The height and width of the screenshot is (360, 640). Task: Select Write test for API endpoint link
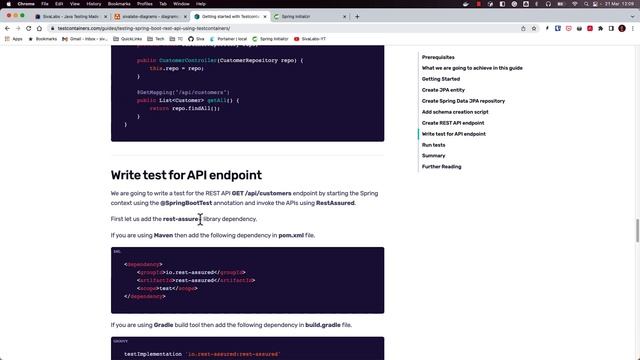pos(454,134)
